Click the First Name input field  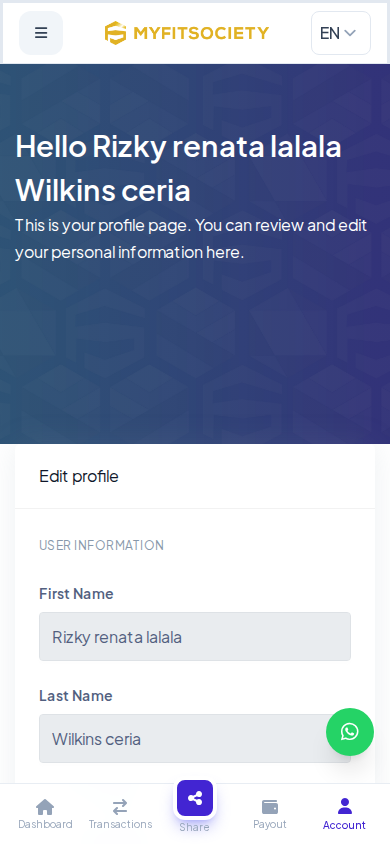(195, 636)
